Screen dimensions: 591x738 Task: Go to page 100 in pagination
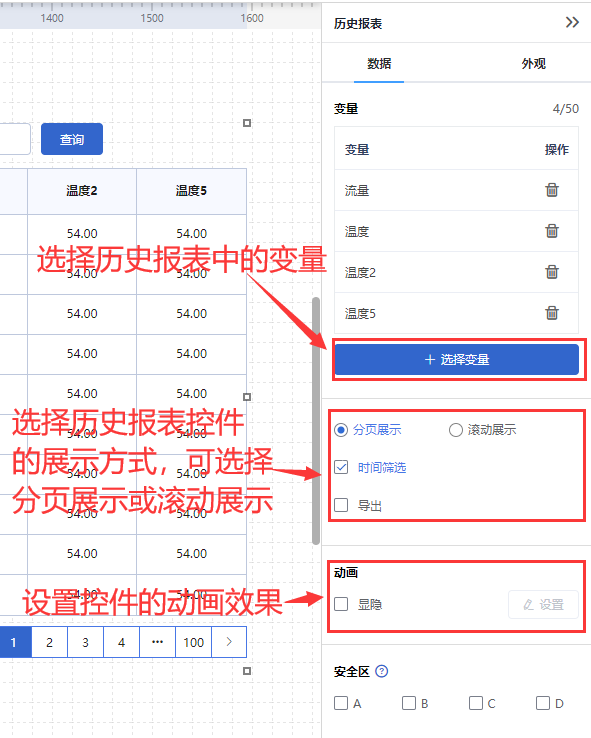tap(193, 642)
